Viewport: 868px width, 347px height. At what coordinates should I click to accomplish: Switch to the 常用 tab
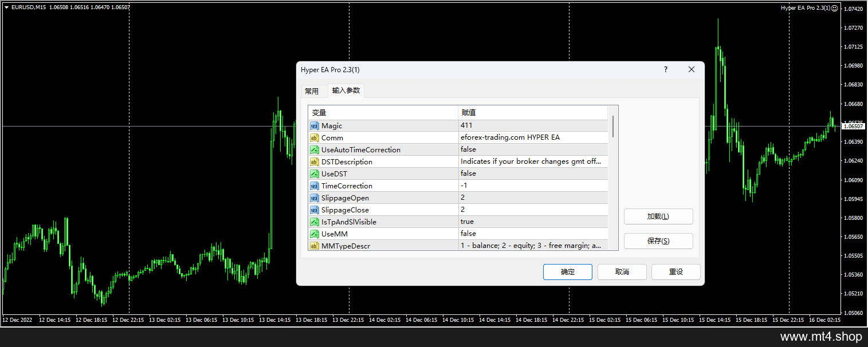(312, 91)
